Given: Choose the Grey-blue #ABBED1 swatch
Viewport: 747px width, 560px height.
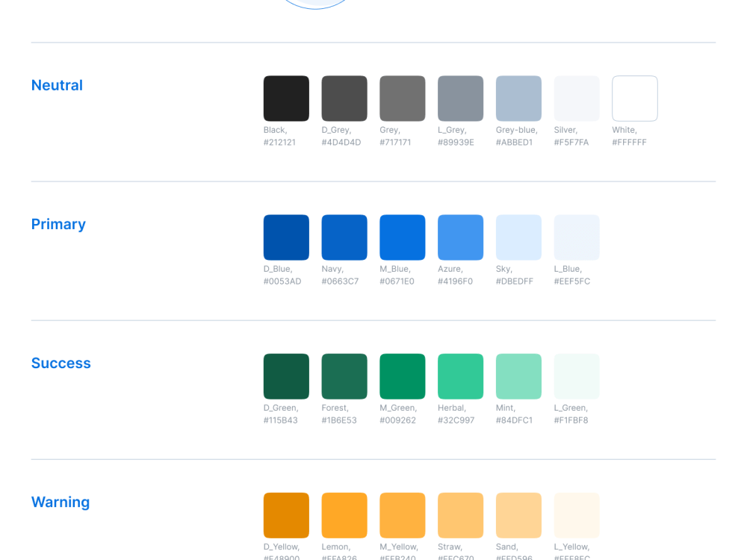Looking at the screenshot, I should coord(518,98).
